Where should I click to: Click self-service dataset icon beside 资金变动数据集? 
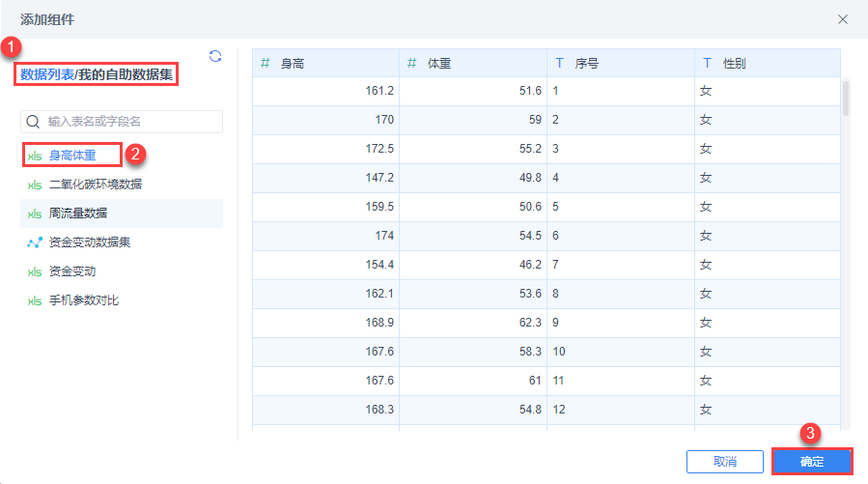click(x=35, y=242)
